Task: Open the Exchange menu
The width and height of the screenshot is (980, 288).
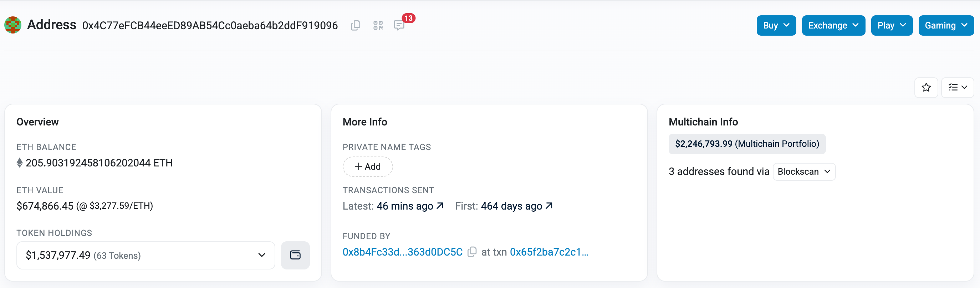Action: [x=833, y=26]
